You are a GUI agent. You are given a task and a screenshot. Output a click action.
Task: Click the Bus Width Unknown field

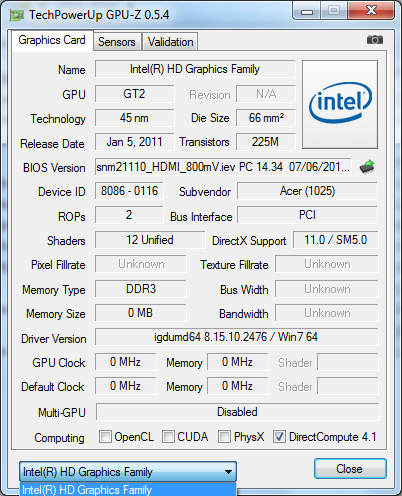(x=327, y=289)
